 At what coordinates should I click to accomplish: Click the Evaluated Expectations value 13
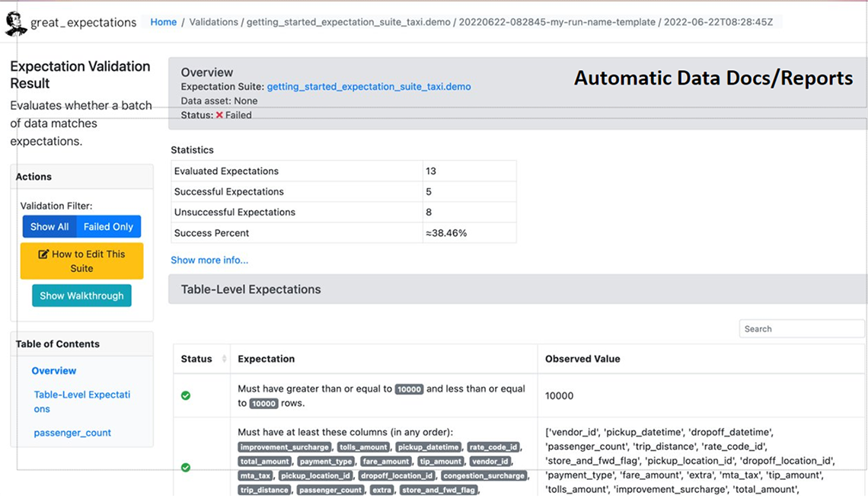431,171
